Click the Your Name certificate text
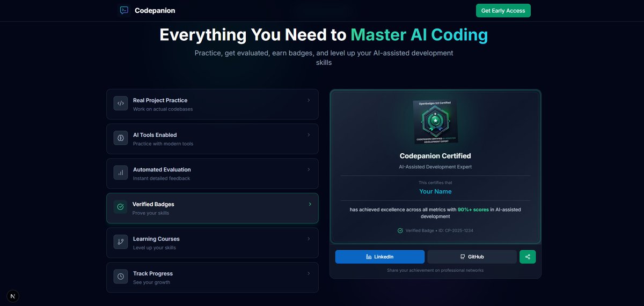 point(435,191)
